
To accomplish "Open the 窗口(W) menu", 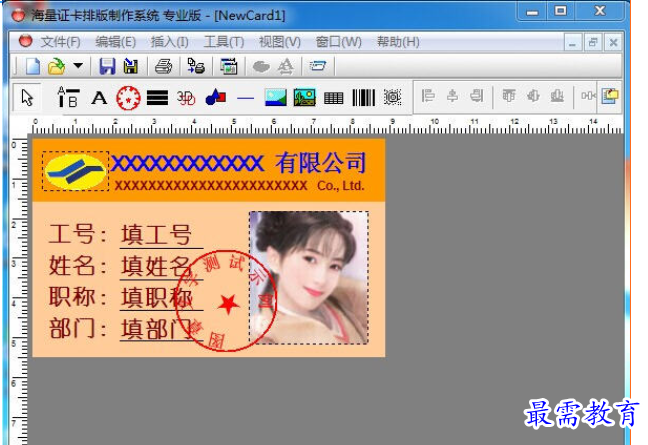I will click(x=338, y=42).
